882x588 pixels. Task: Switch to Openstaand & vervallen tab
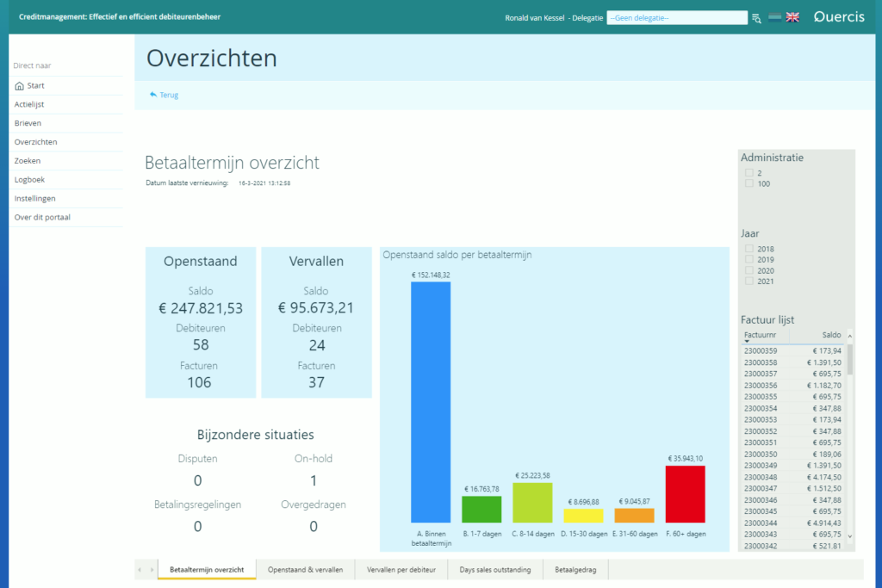305,569
